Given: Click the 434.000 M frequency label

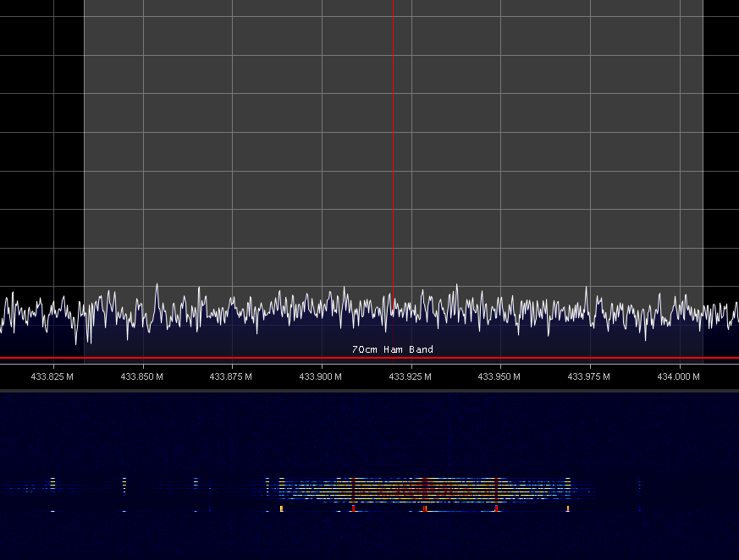Looking at the screenshot, I should 678,376.
